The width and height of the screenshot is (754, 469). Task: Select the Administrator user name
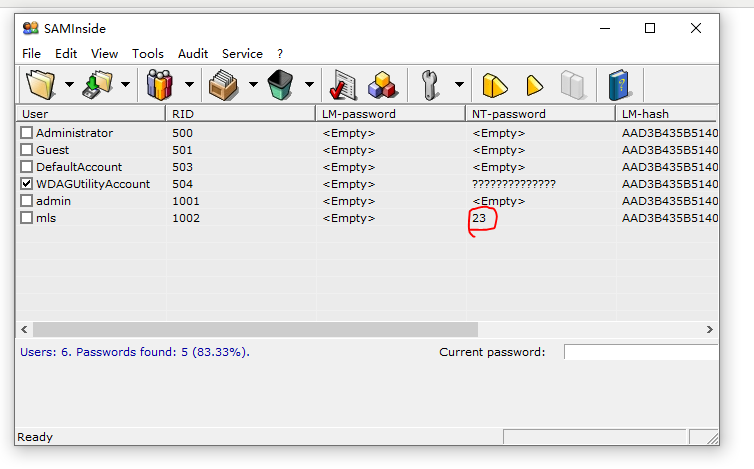point(75,133)
